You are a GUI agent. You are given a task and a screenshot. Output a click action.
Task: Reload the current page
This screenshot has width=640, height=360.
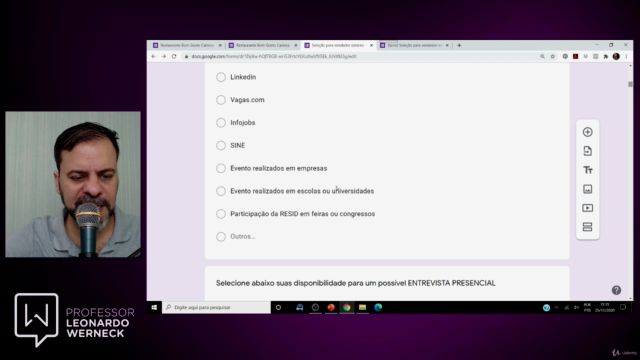(174, 56)
